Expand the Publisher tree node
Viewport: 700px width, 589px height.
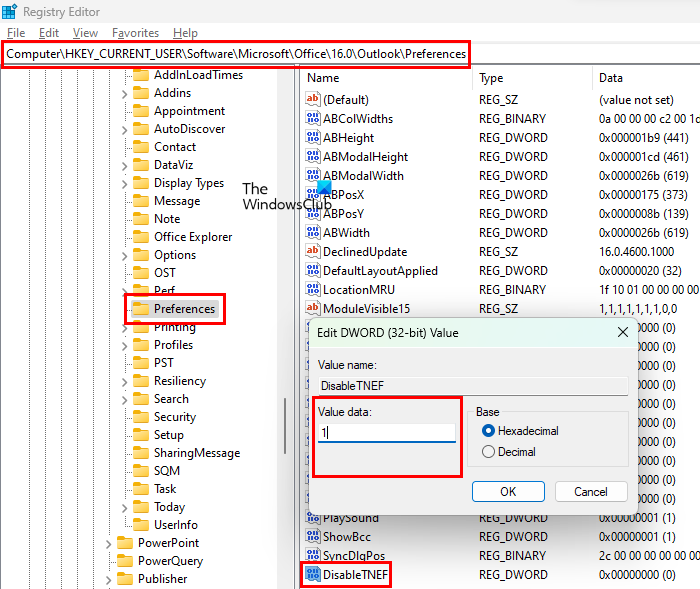click(108, 580)
